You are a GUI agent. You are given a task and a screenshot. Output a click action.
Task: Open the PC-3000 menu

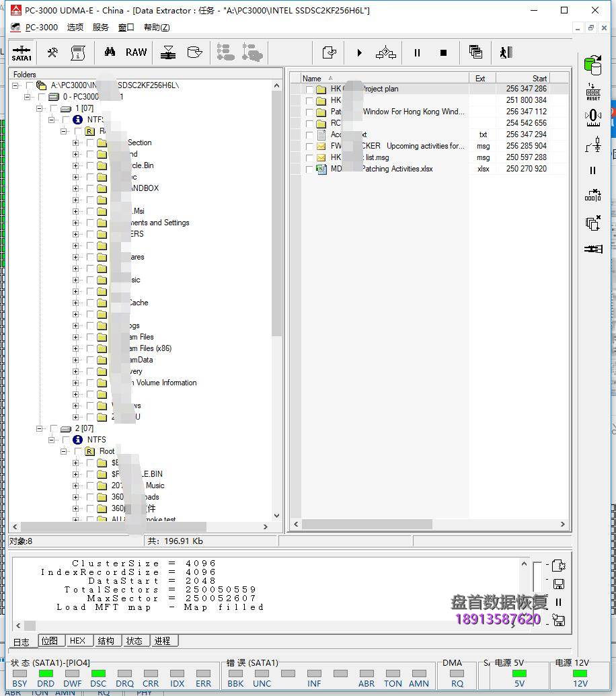[41, 28]
